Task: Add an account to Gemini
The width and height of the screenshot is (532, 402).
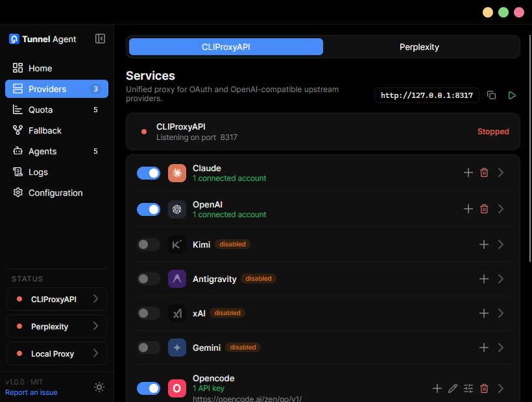Action: (x=484, y=348)
